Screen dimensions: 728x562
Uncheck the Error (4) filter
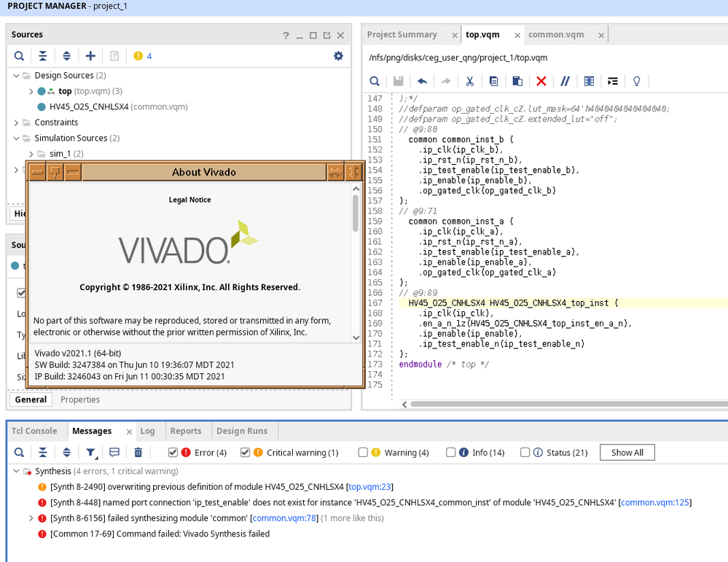pyautogui.click(x=173, y=453)
